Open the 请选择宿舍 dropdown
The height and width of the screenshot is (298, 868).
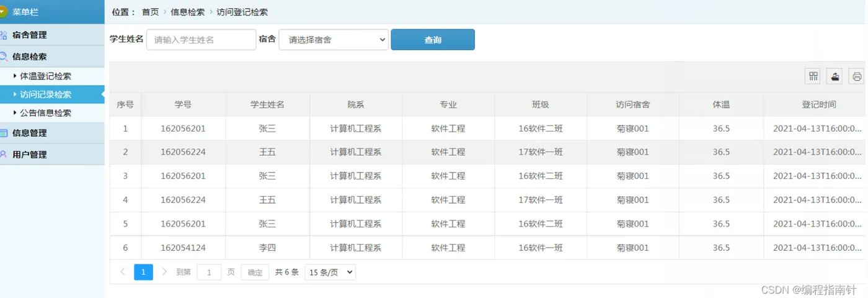coord(334,40)
